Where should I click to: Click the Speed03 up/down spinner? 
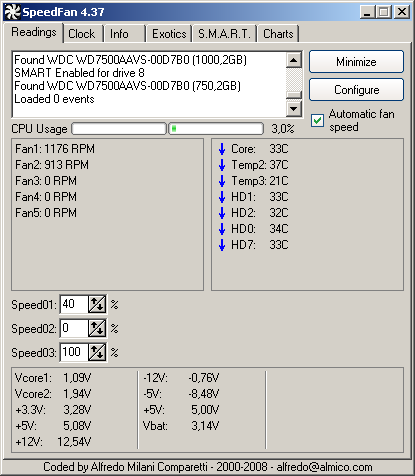tap(97, 352)
